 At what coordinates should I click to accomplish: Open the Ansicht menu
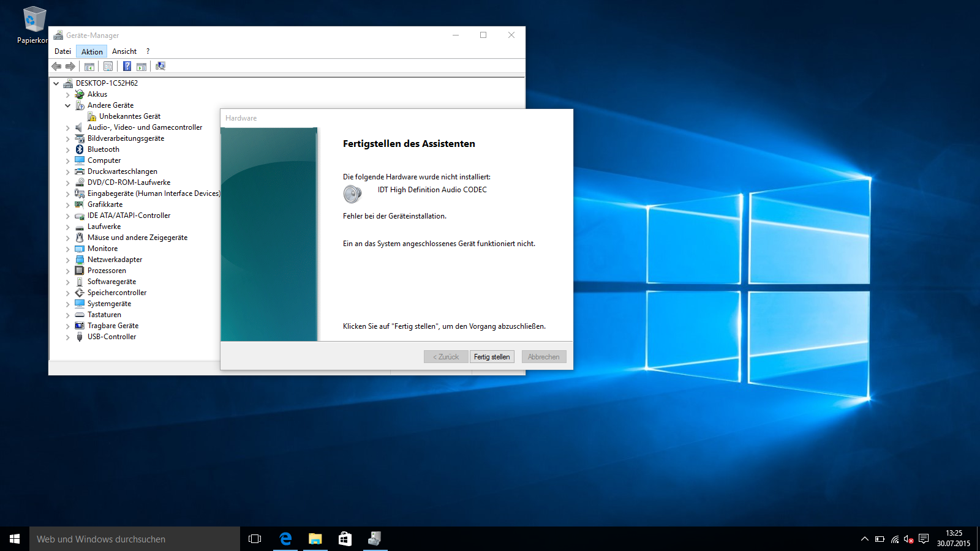[x=124, y=51]
